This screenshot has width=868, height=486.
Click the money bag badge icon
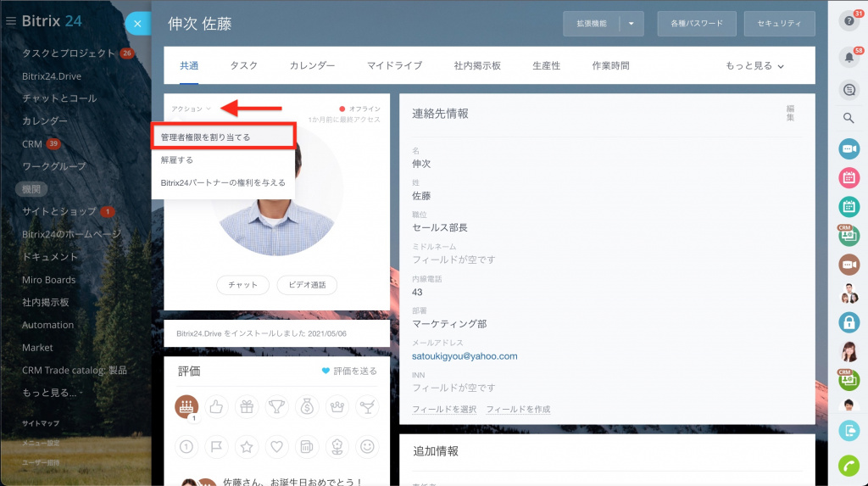point(306,407)
